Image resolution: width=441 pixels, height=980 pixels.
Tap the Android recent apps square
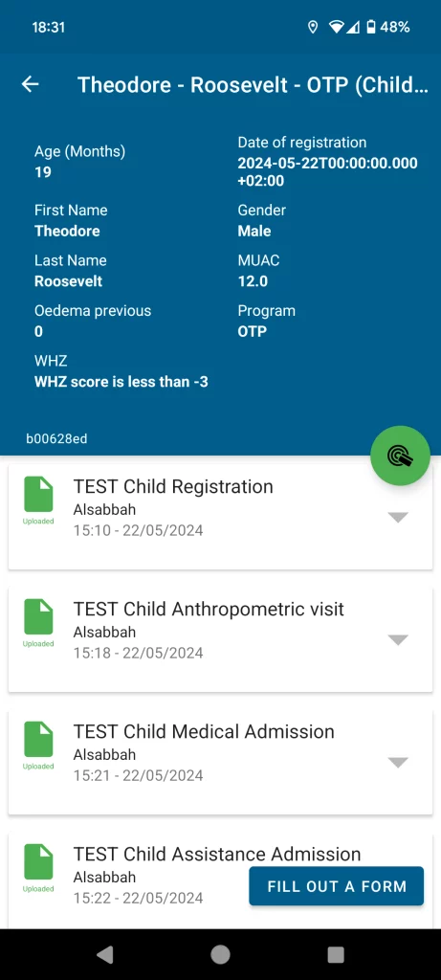click(x=336, y=954)
